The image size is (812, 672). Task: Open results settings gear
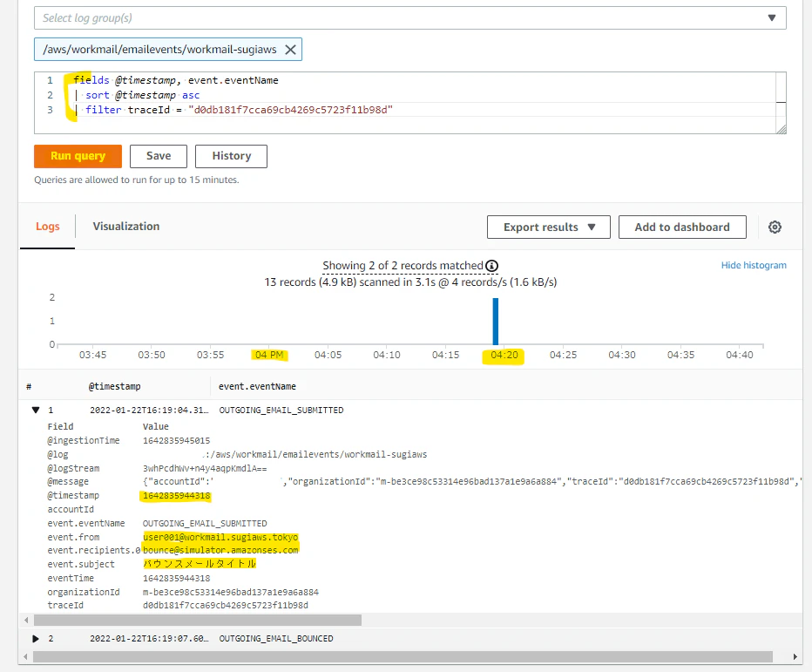775,227
